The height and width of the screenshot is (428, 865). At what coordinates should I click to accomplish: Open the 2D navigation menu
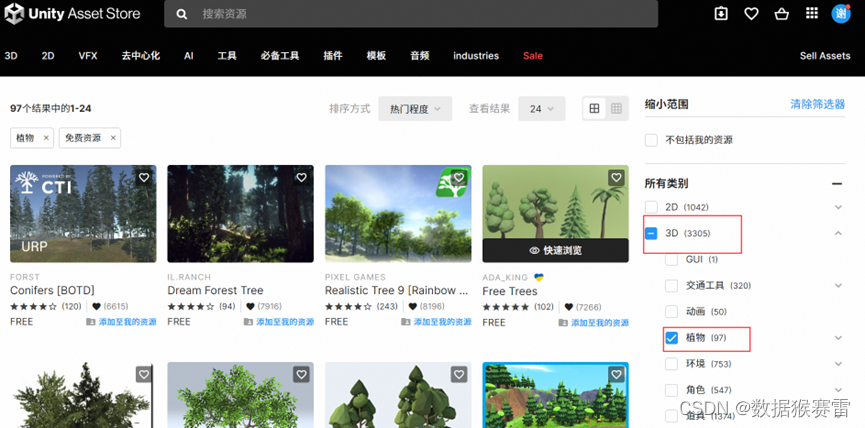pos(48,56)
